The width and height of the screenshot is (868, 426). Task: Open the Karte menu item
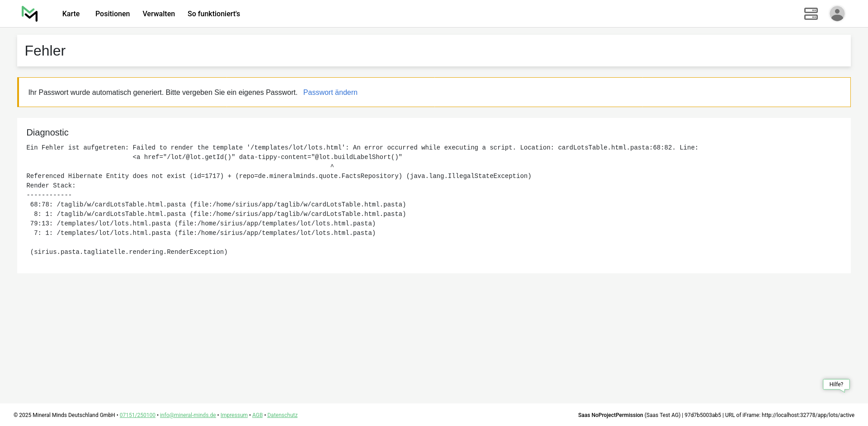click(71, 14)
